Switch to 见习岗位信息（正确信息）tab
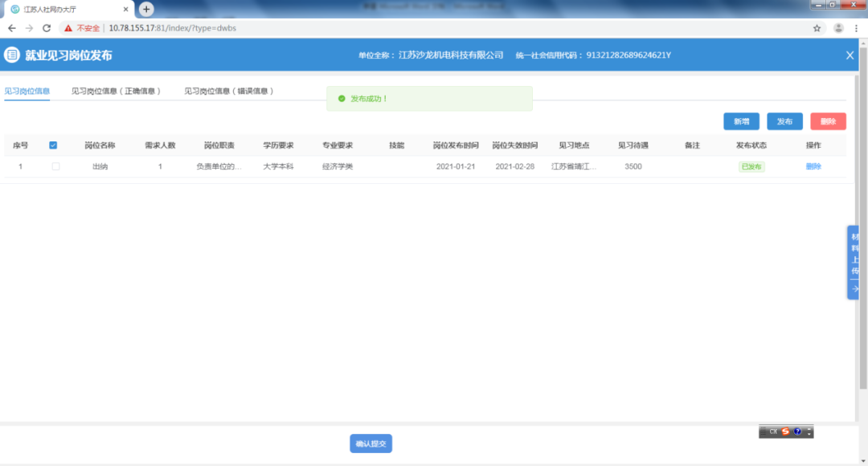The height and width of the screenshot is (466, 868). coord(117,92)
